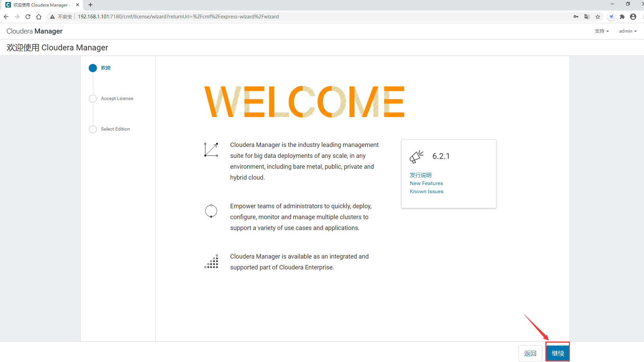This screenshot has height=362, width=644.
Task: Click the 6.2.1 version number
Action: point(441,156)
